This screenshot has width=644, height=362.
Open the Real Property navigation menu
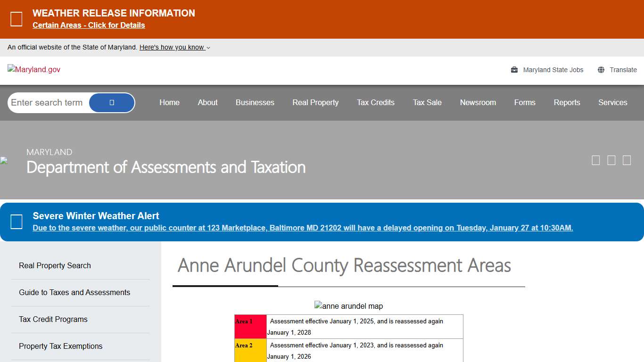(x=315, y=102)
